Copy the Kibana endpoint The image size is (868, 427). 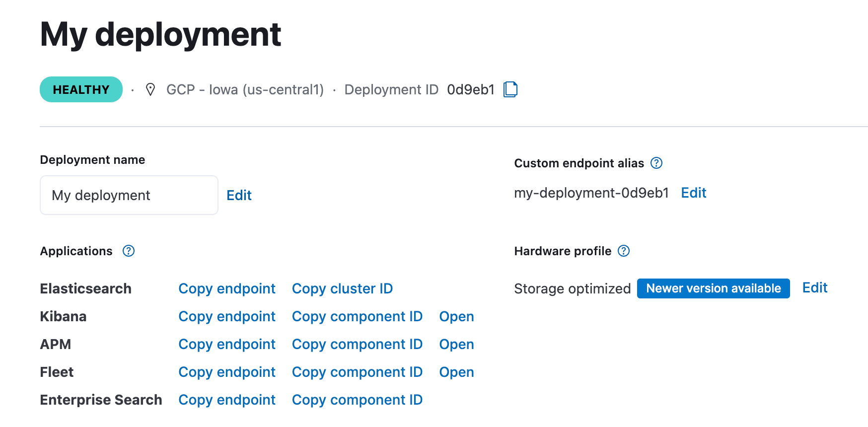click(x=227, y=316)
